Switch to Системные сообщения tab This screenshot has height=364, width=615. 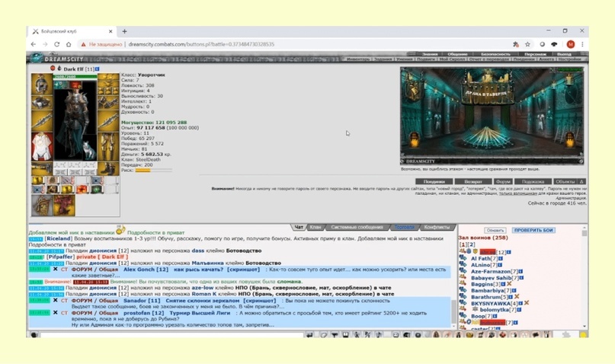357,227
